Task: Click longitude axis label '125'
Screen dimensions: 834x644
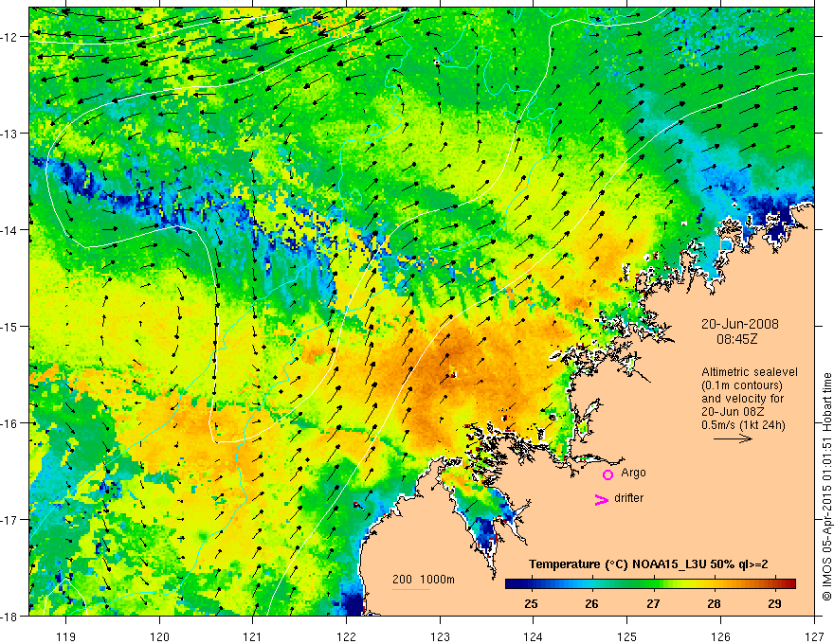Action: (627, 636)
